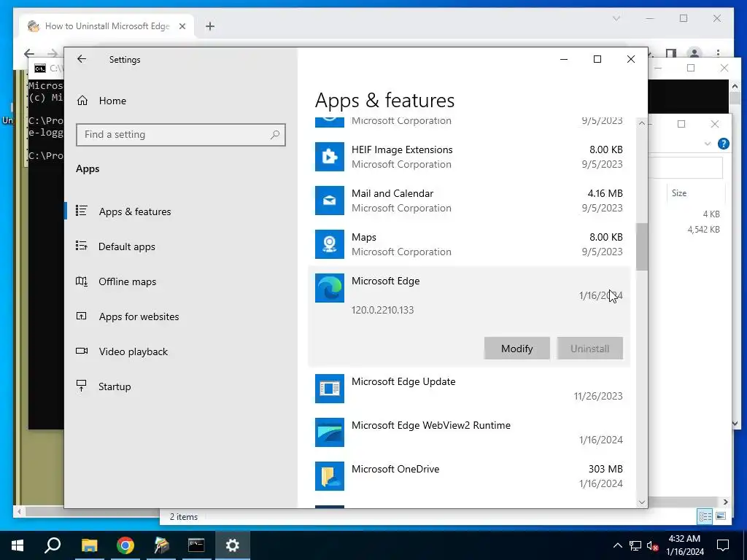Open File Explorer from taskbar

click(x=89, y=545)
